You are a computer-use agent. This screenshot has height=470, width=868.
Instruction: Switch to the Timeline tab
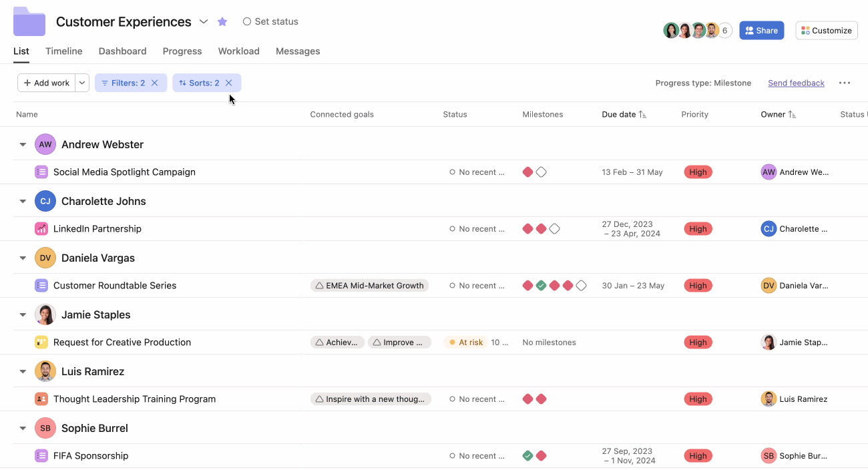[64, 51]
